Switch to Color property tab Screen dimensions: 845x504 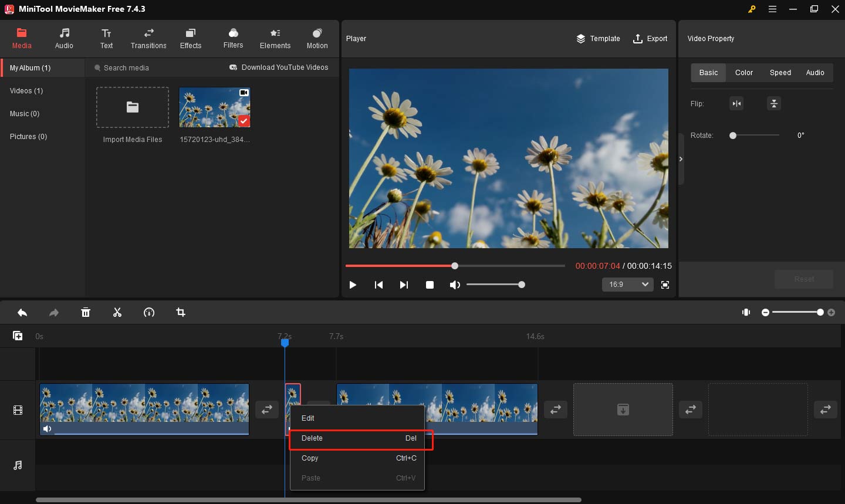click(744, 73)
